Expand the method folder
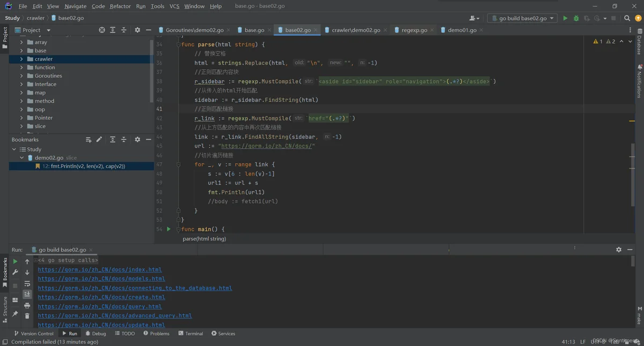The width and height of the screenshot is (644, 346). click(22, 101)
